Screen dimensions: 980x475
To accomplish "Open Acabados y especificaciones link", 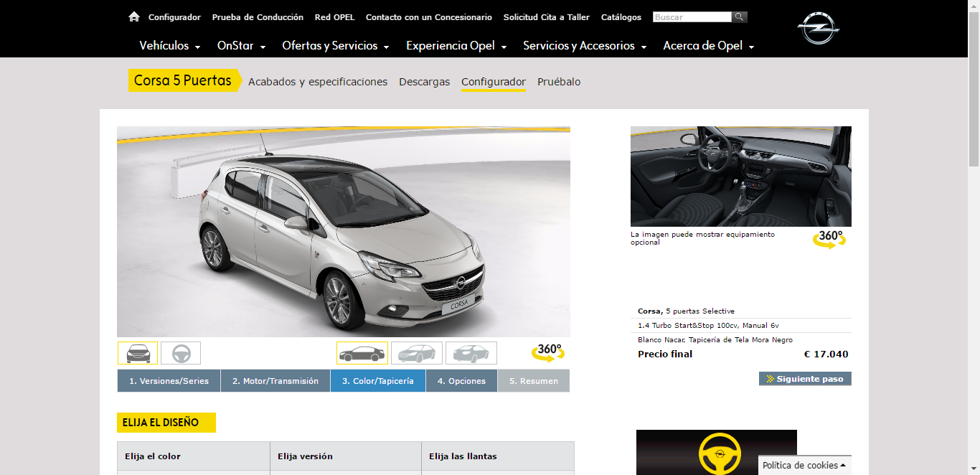I will click(x=318, y=82).
